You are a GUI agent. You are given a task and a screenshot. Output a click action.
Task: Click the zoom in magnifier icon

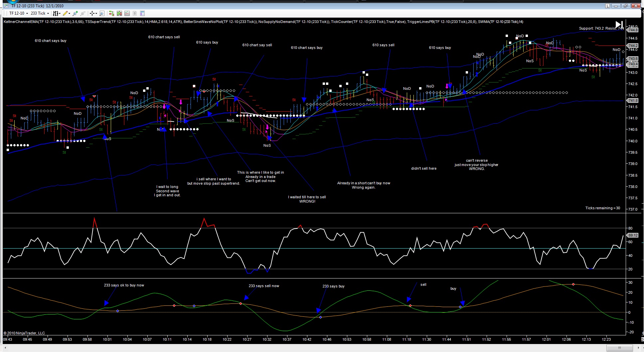(x=75, y=13)
